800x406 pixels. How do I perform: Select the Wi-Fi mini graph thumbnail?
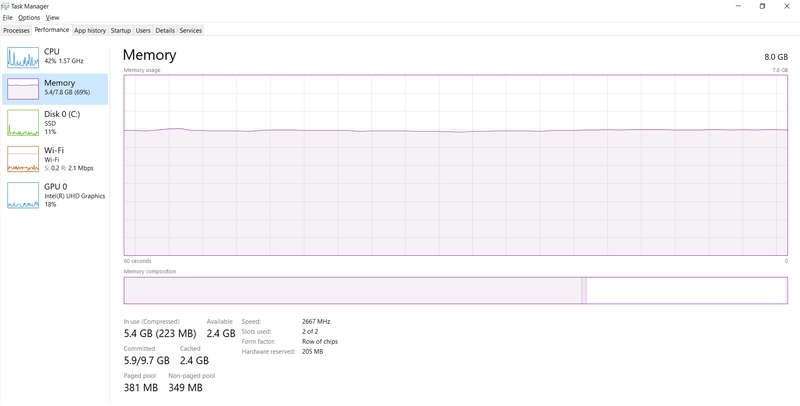[x=23, y=159]
